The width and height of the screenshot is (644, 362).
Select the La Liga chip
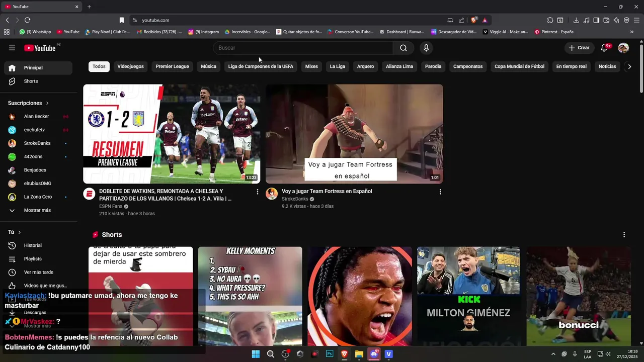click(x=337, y=66)
